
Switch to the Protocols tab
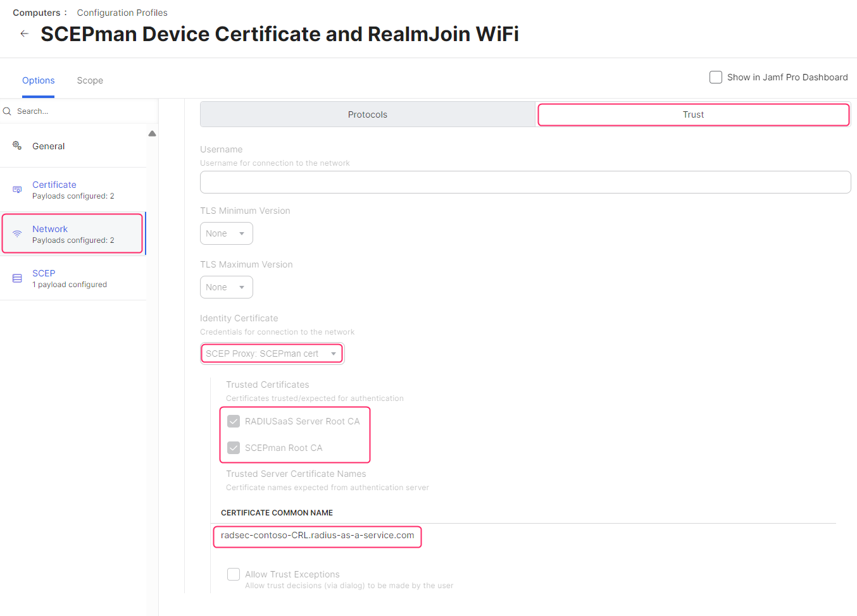(x=367, y=114)
